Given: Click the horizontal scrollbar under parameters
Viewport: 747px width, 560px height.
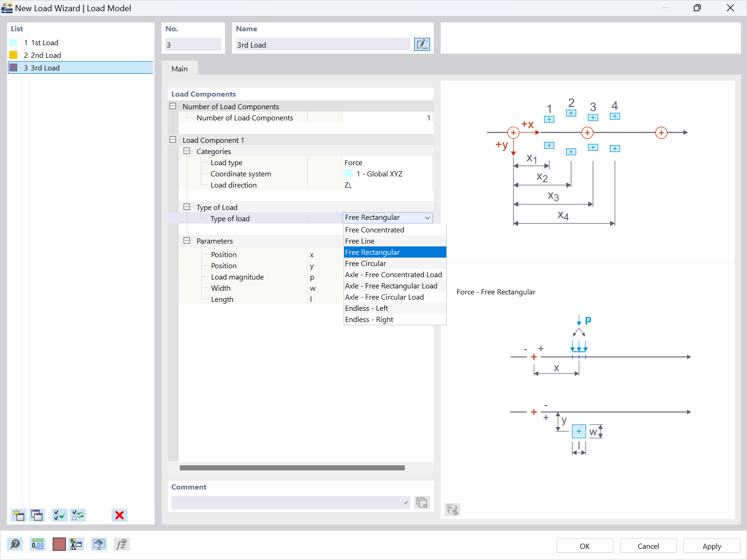Looking at the screenshot, I should [292, 468].
